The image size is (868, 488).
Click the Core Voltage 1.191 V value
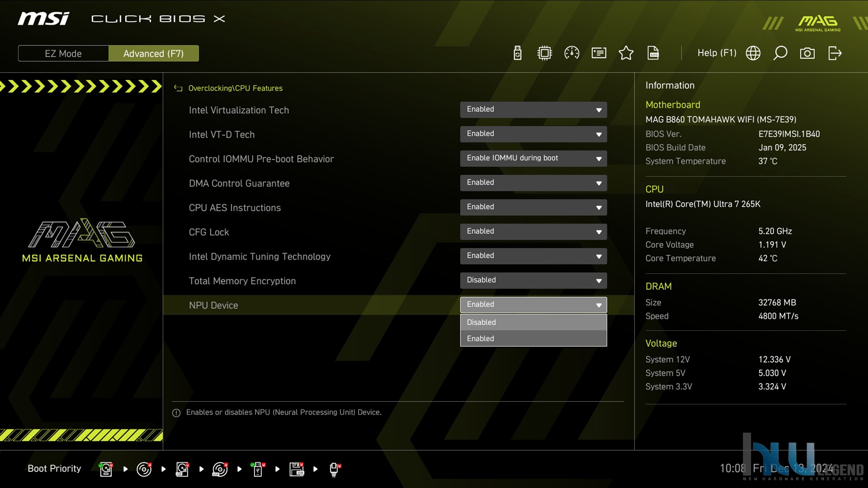(x=772, y=245)
